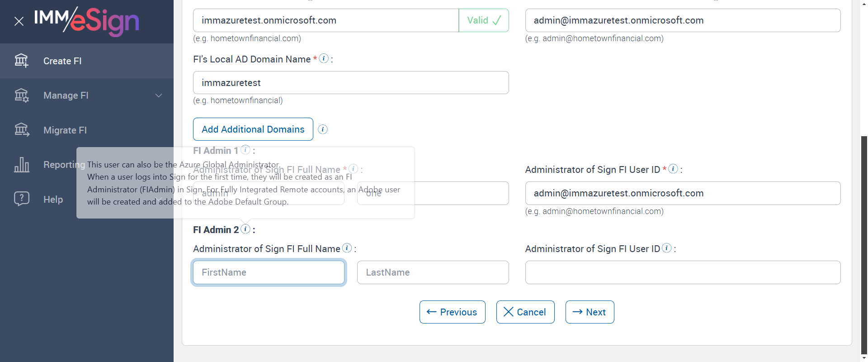The height and width of the screenshot is (362, 868).
Task: Show info for FI Admin 2 Full Name
Action: 347,248
